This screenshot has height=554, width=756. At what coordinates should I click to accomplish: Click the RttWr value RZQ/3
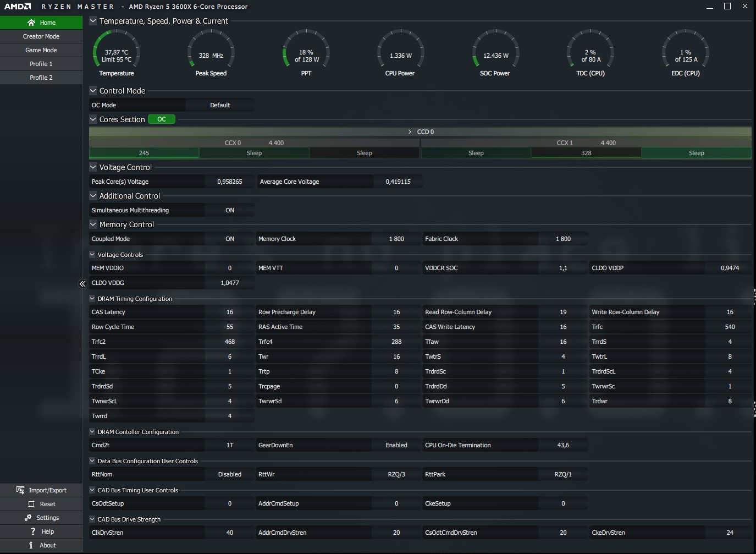point(396,474)
